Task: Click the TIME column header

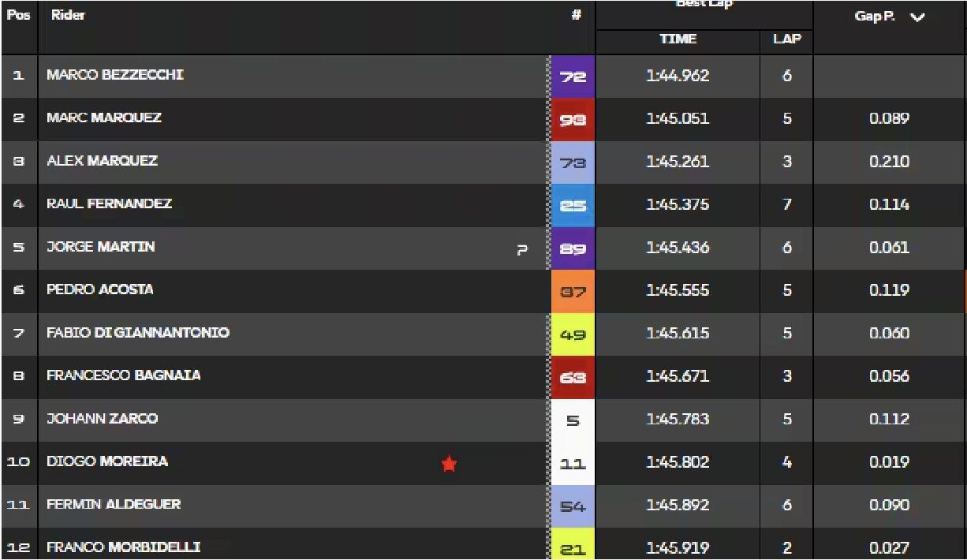Action: click(x=678, y=39)
